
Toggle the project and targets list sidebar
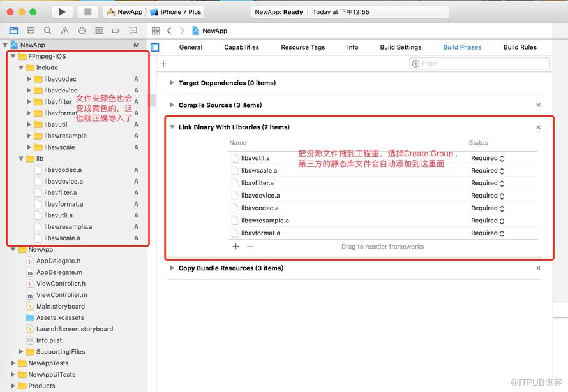(155, 47)
